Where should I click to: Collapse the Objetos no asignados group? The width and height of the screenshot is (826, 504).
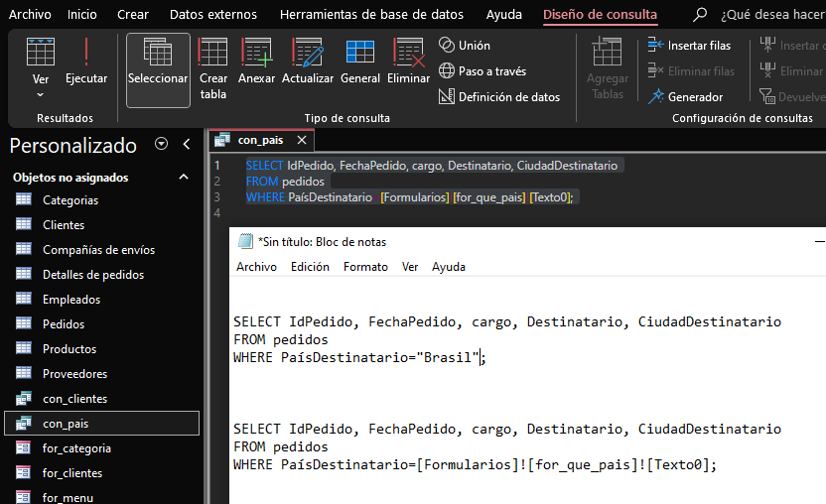click(x=183, y=178)
